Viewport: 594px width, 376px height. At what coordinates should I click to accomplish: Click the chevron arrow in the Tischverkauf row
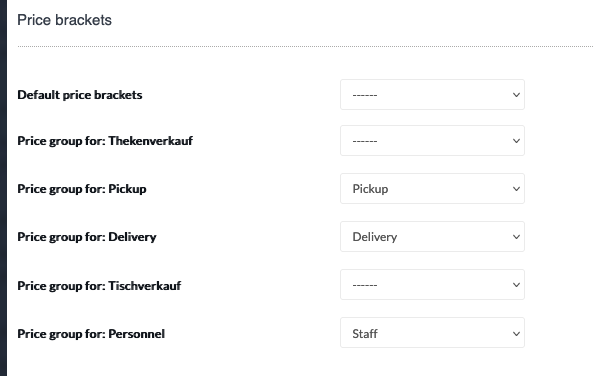(516, 285)
